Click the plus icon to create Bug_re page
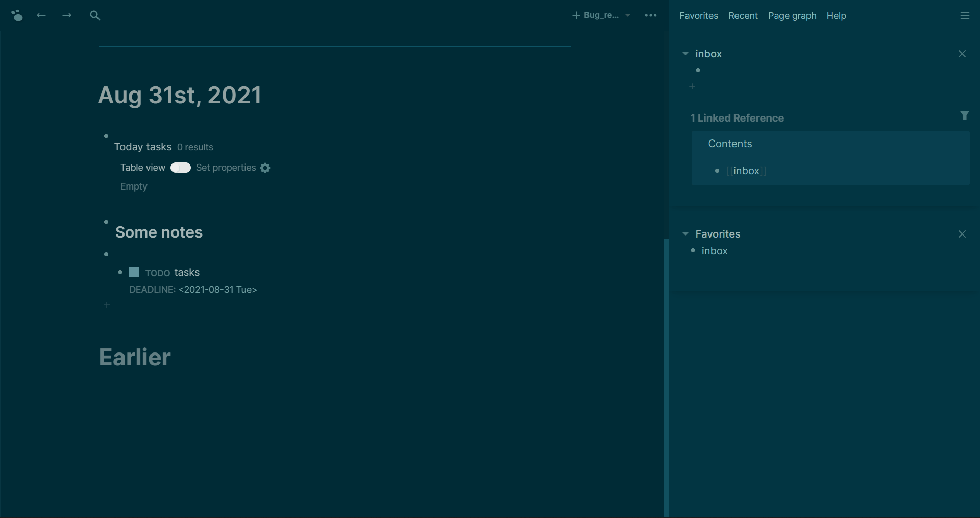The width and height of the screenshot is (980, 518). click(576, 15)
